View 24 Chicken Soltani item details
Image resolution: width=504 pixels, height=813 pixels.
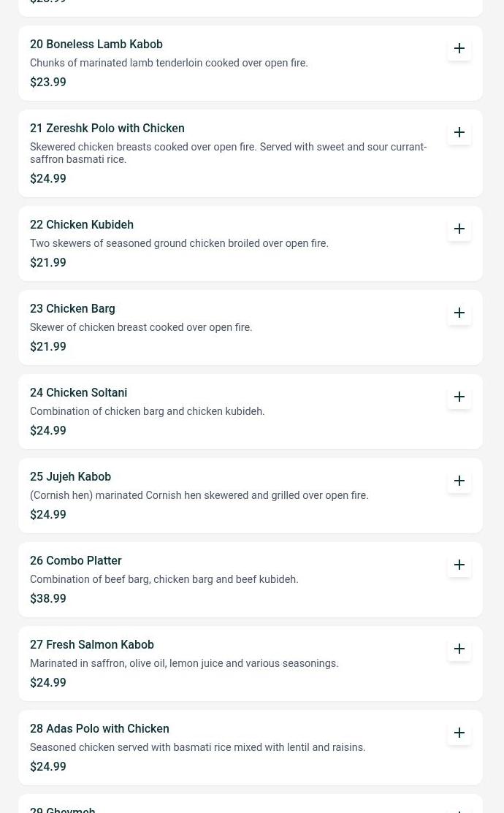pyautogui.click(x=78, y=393)
